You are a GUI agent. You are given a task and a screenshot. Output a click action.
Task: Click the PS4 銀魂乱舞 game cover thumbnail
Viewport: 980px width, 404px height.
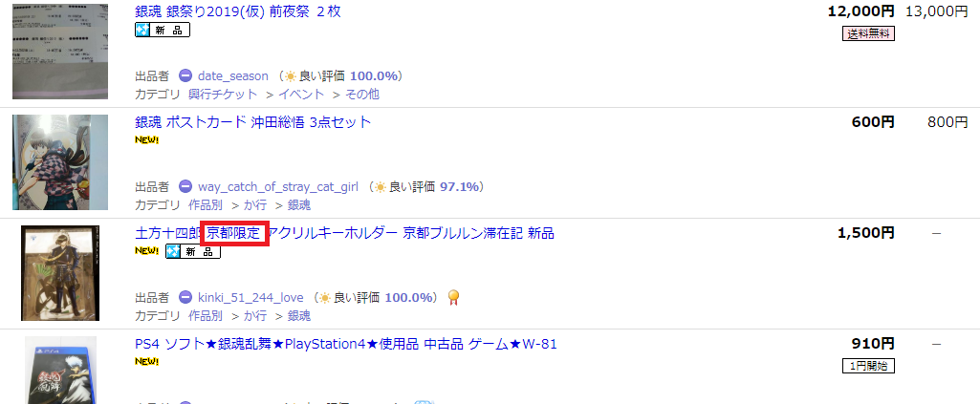(x=60, y=371)
